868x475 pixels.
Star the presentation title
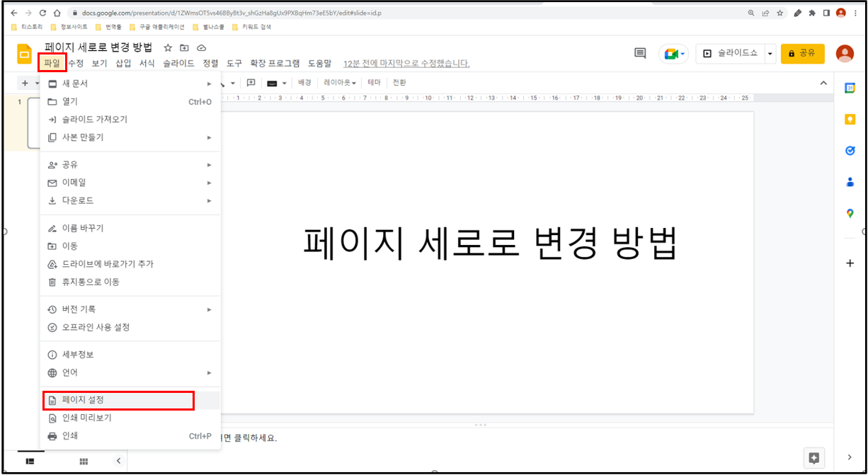pos(167,47)
